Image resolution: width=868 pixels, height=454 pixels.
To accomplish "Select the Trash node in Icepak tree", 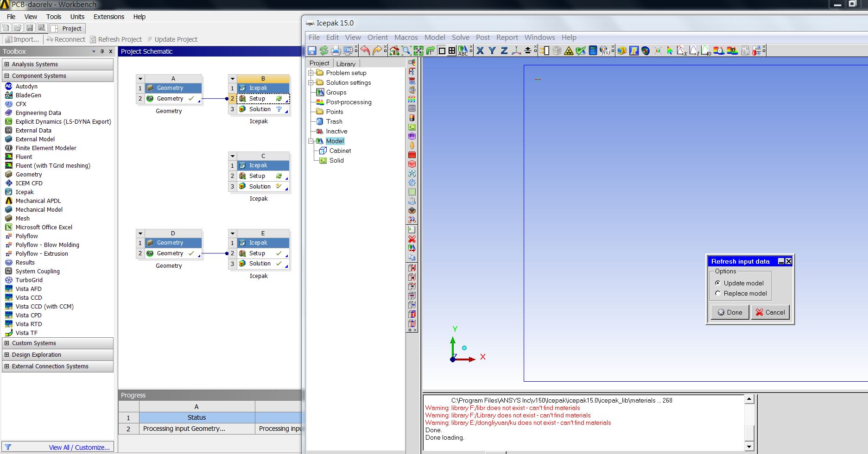I will click(334, 121).
